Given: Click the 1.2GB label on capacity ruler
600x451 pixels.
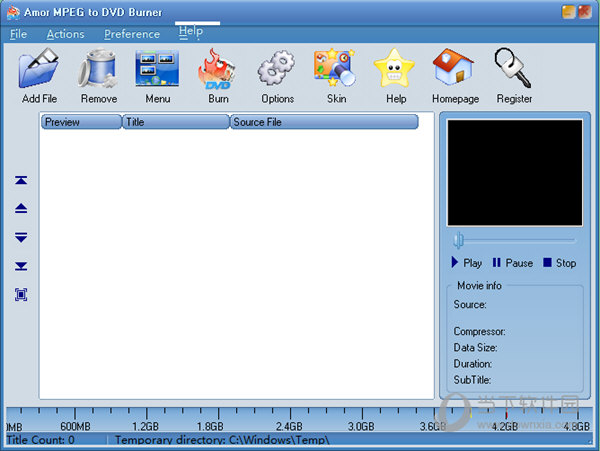Looking at the screenshot, I should tap(145, 426).
